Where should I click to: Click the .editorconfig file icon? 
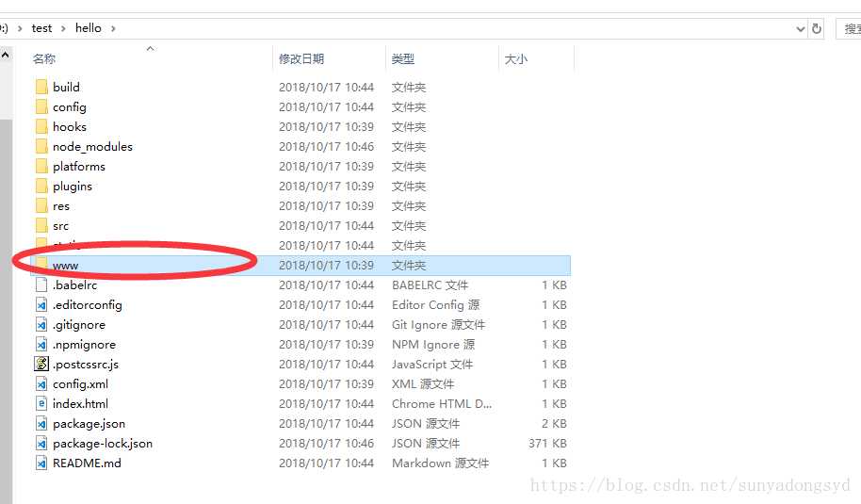tap(41, 304)
